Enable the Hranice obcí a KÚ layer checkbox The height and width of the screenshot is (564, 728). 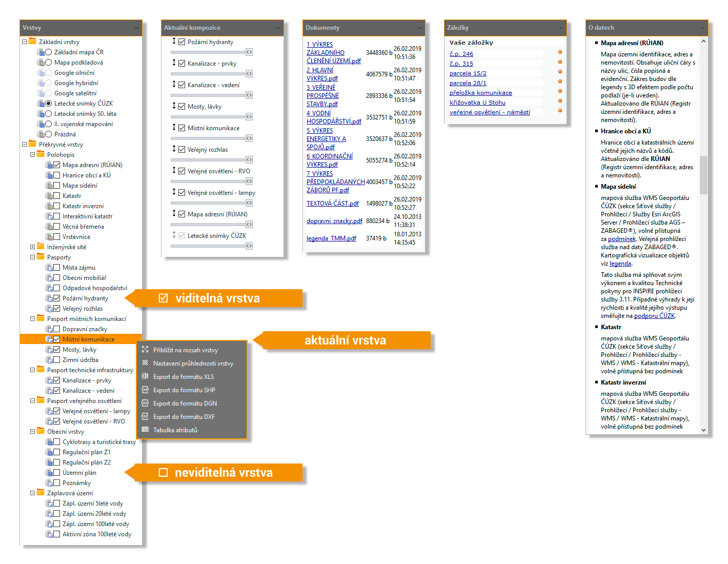57,175
